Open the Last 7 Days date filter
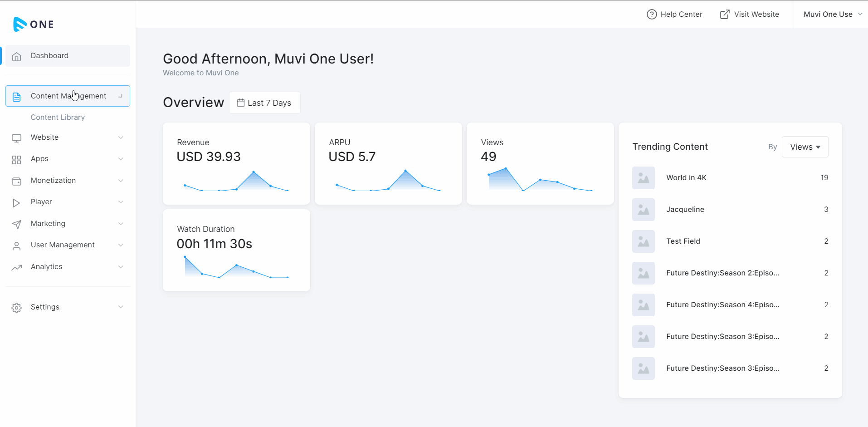The height and width of the screenshot is (427, 868). click(264, 103)
